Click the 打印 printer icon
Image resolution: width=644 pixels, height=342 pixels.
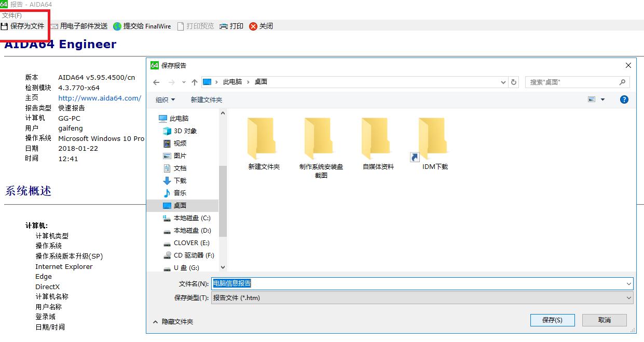pos(224,26)
